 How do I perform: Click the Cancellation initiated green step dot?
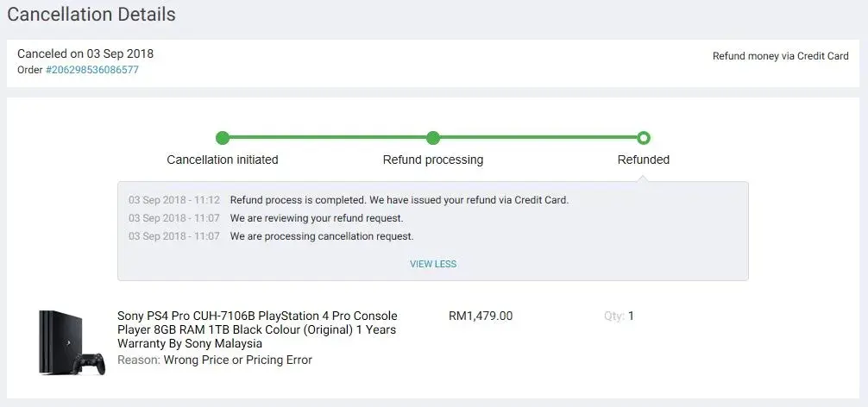223,138
